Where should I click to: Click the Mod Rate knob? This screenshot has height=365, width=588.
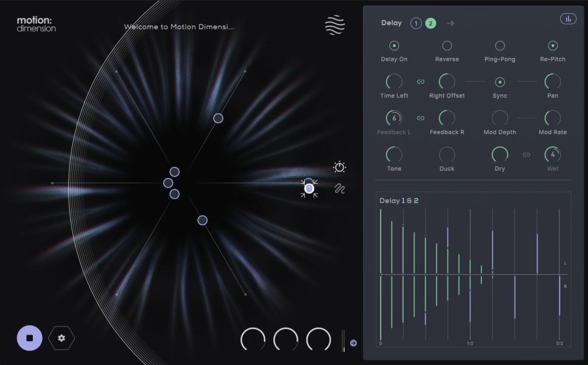552,118
